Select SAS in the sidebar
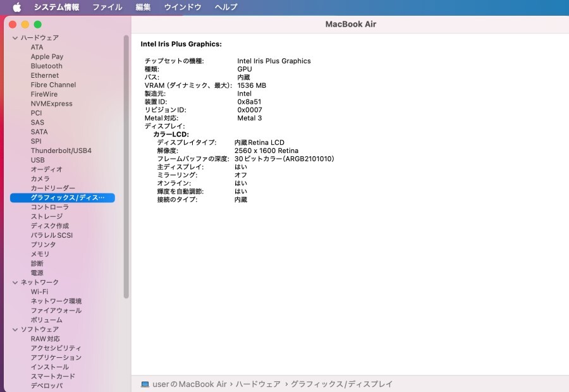Screen dimensions: 569x392 pos(37,123)
